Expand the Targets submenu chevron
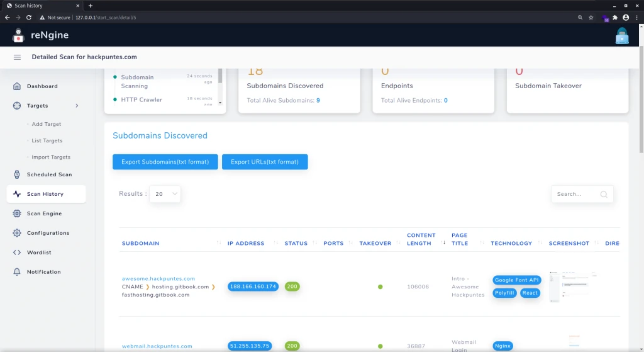Screen dimensions: 644x352 (77, 106)
